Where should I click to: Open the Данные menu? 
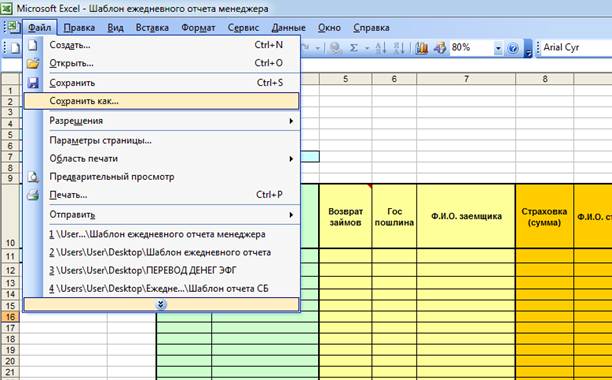point(288,28)
